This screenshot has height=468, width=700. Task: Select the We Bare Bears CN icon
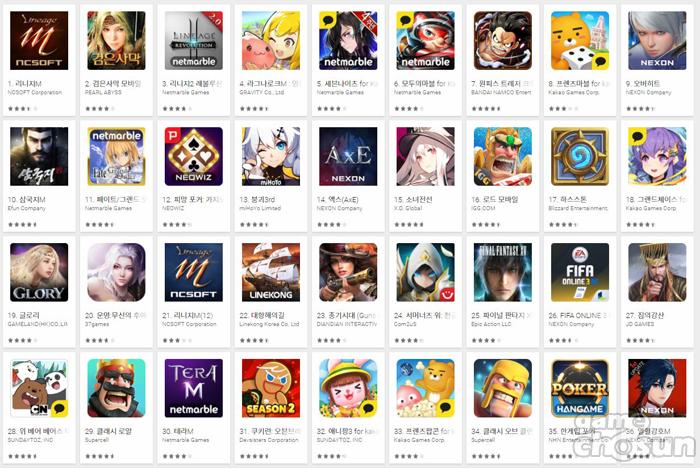(39, 388)
